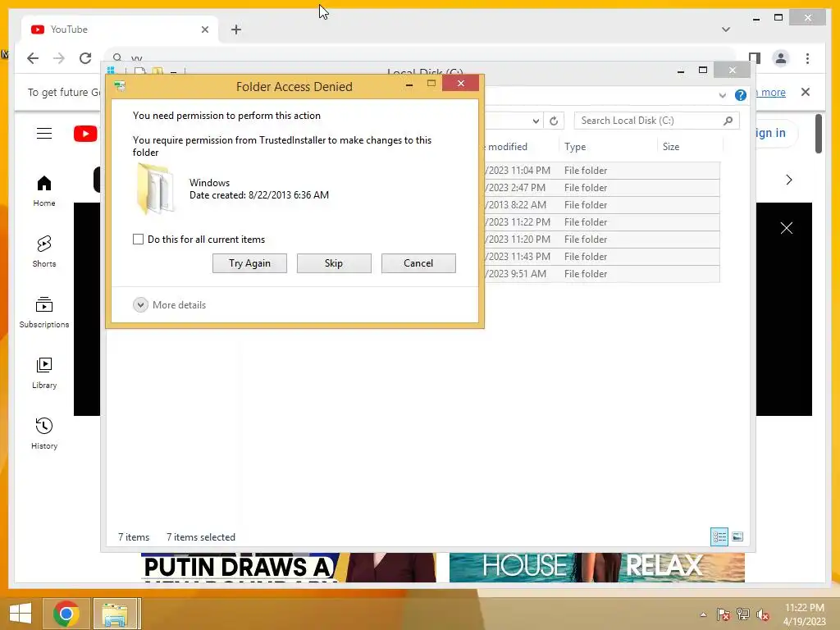The width and height of the screenshot is (840, 630).
Task: Open Chrome tab search dropdown arrow
Action: pos(726,30)
